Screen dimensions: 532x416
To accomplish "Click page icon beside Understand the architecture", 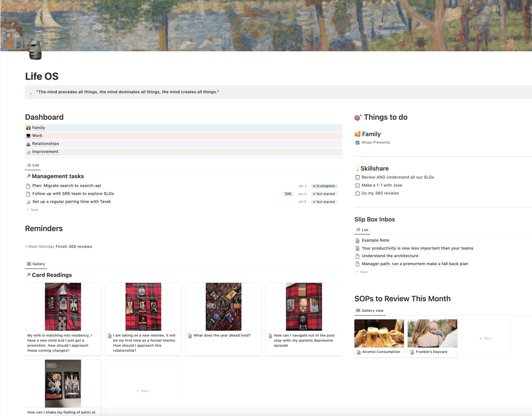I will [357, 256].
